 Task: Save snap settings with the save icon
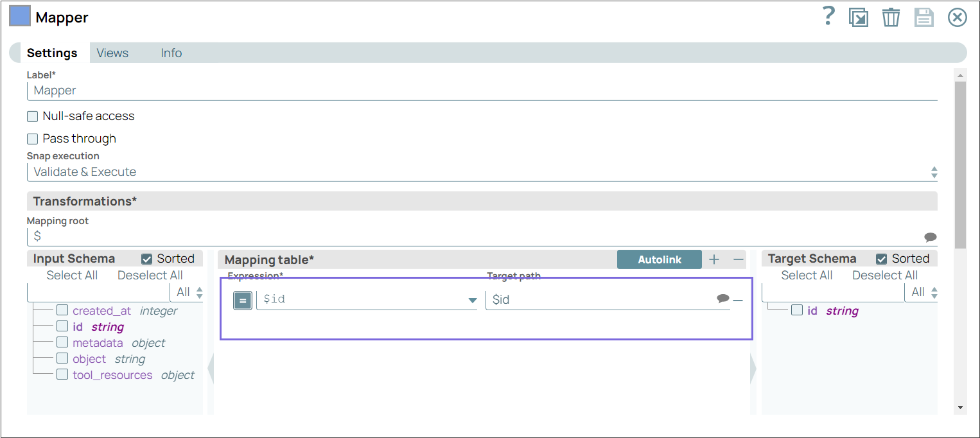point(924,17)
